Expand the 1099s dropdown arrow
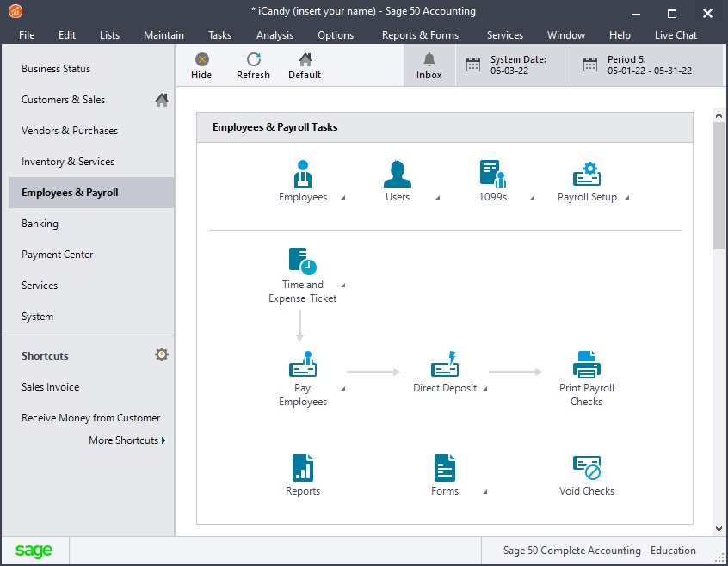Image resolution: width=728 pixels, height=566 pixels. pyautogui.click(x=533, y=198)
